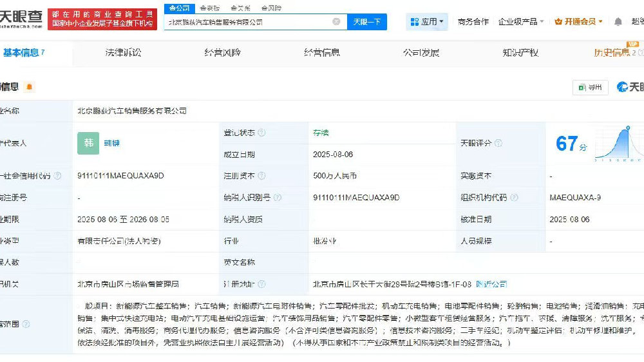Click the help icon next to 注册地址
The height and width of the screenshot is (362, 644).
coord(261,284)
